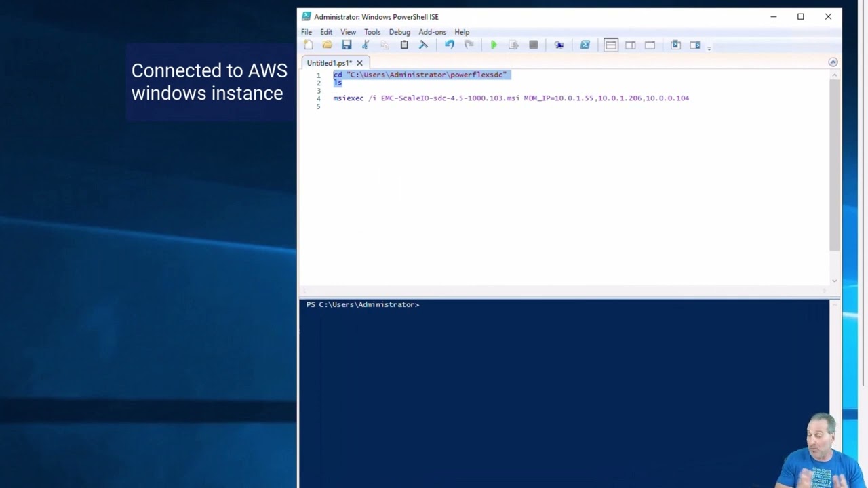
Task: Click the Paste clipboard icon
Action: [x=404, y=45]
